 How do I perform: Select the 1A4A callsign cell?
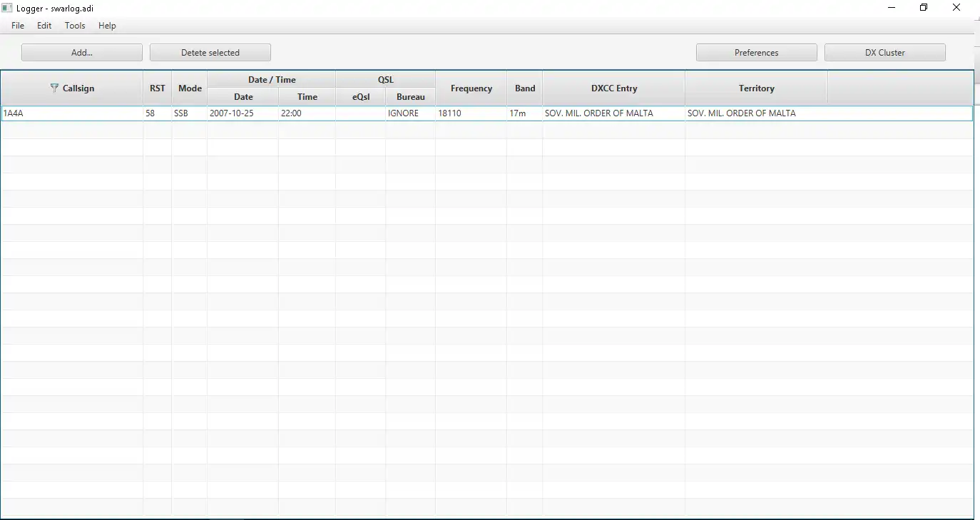point(72,113)
